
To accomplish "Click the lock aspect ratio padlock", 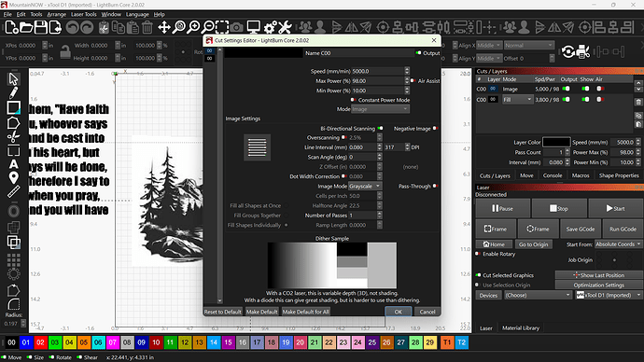I will point(65,51).
